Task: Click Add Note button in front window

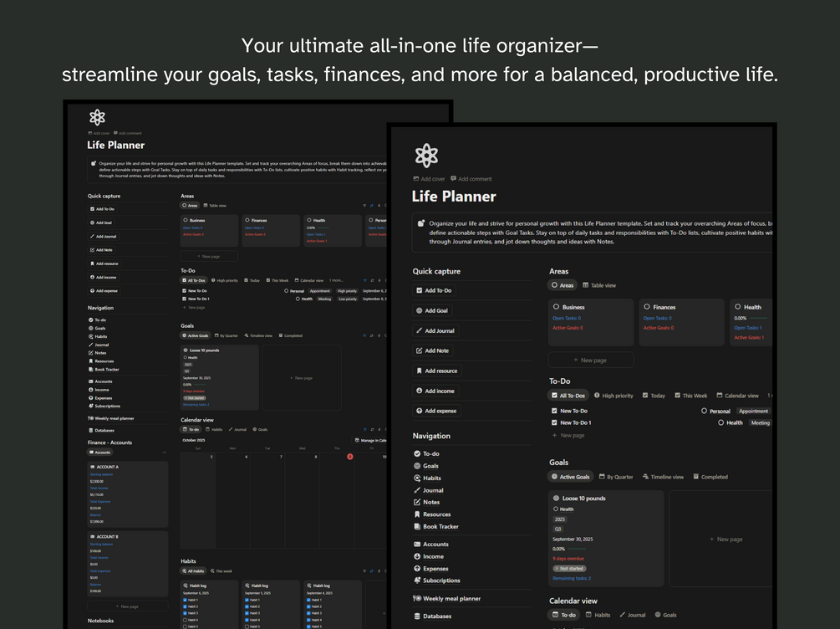Action: [432, 350]
